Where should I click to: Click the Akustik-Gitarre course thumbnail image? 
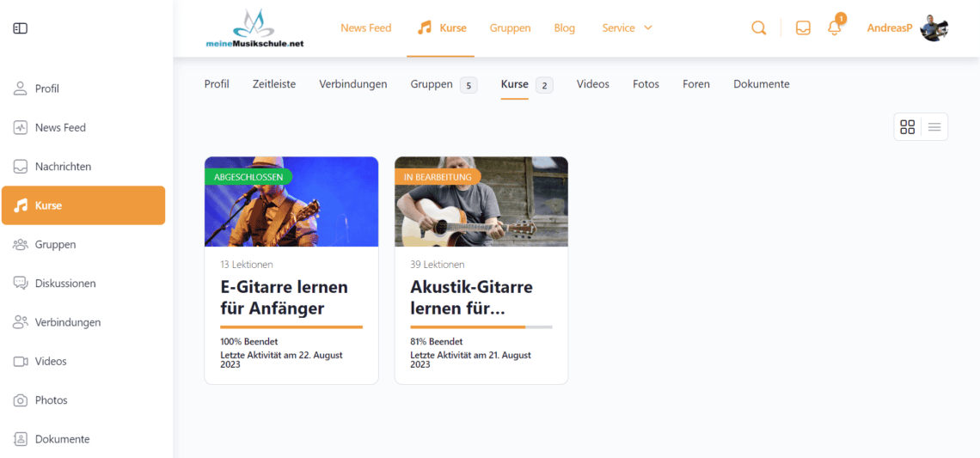[x=481, y=201]
